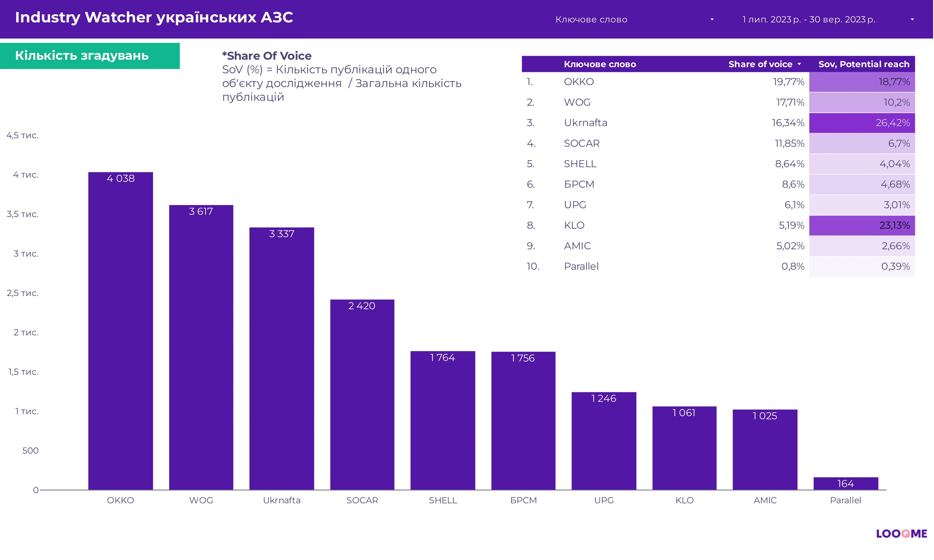
Task: Select the OKKO row in the table
Action: pos(579,82)
